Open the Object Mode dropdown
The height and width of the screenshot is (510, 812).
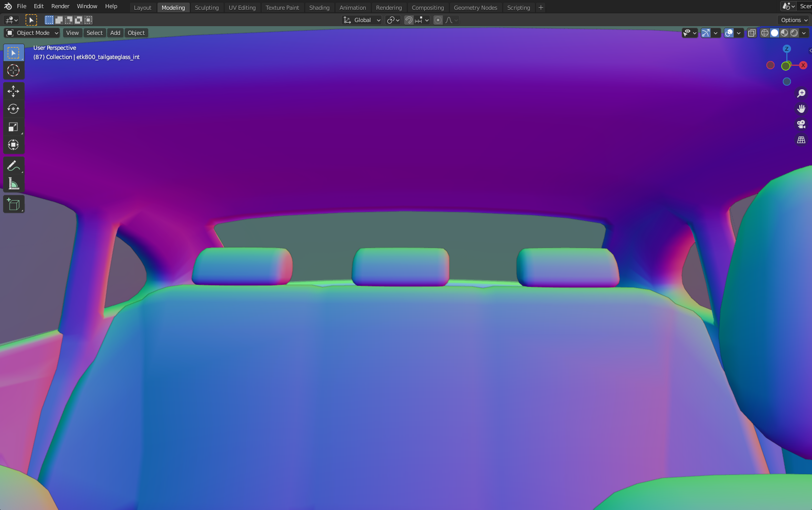point(32,33)
